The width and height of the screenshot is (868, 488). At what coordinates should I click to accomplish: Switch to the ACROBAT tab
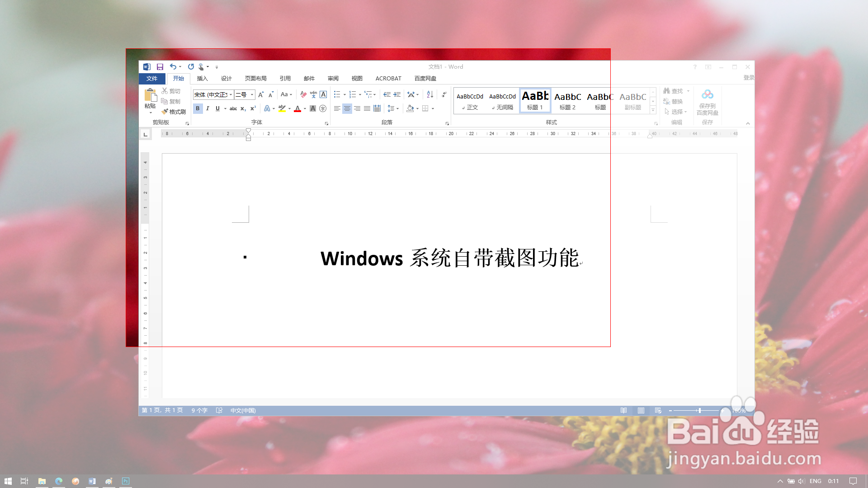coord(388,79)
